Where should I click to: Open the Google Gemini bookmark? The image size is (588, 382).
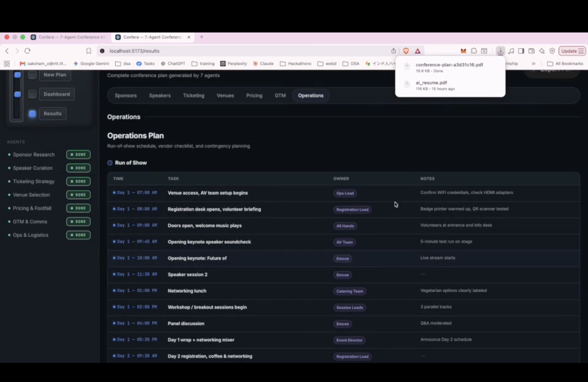pyautogui.click(x=91, y=64)
